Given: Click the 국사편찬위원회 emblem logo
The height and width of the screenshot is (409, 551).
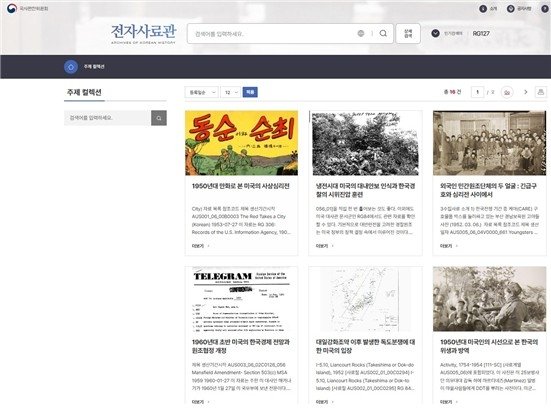Looking at the screenshot, I should pos(27,8).
